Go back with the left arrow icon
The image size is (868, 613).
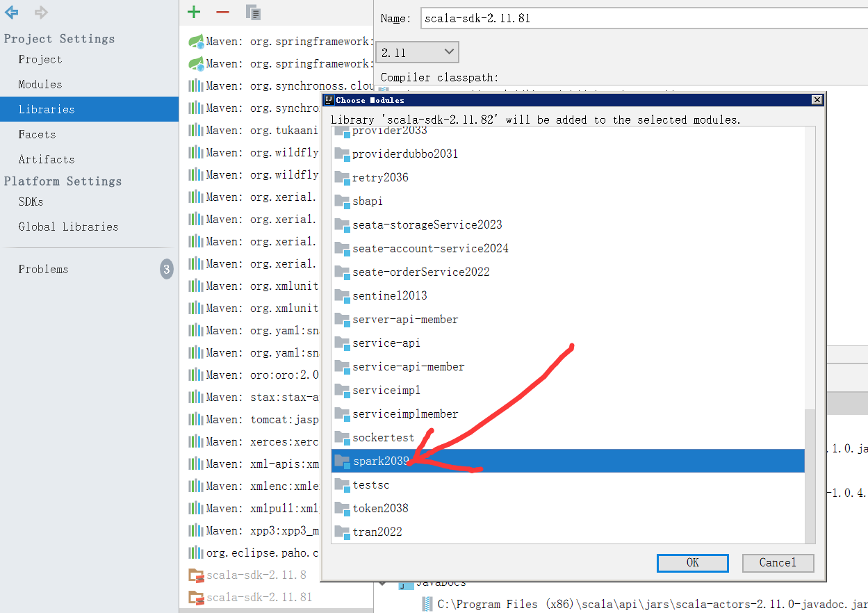12,12
